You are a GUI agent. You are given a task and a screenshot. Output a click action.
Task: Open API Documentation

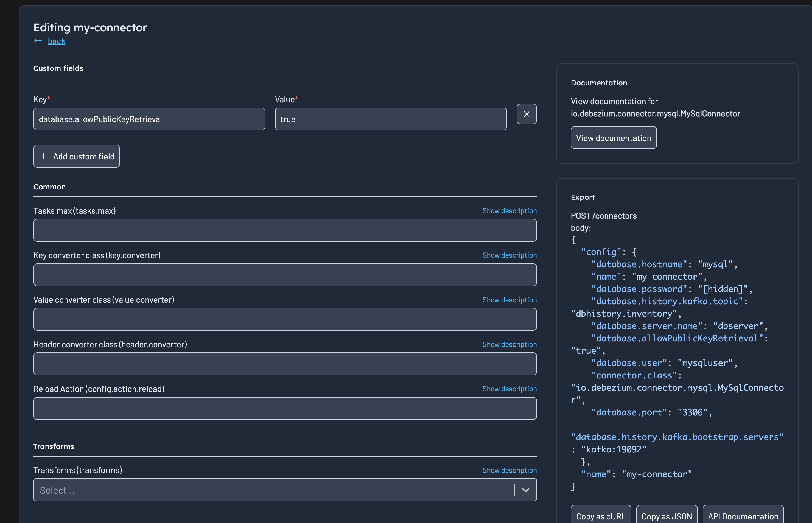coord(743,516)
